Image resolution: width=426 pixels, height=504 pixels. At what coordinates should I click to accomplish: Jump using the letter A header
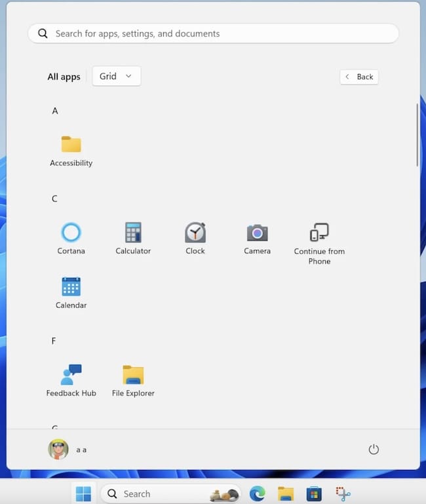coord(55,111)
